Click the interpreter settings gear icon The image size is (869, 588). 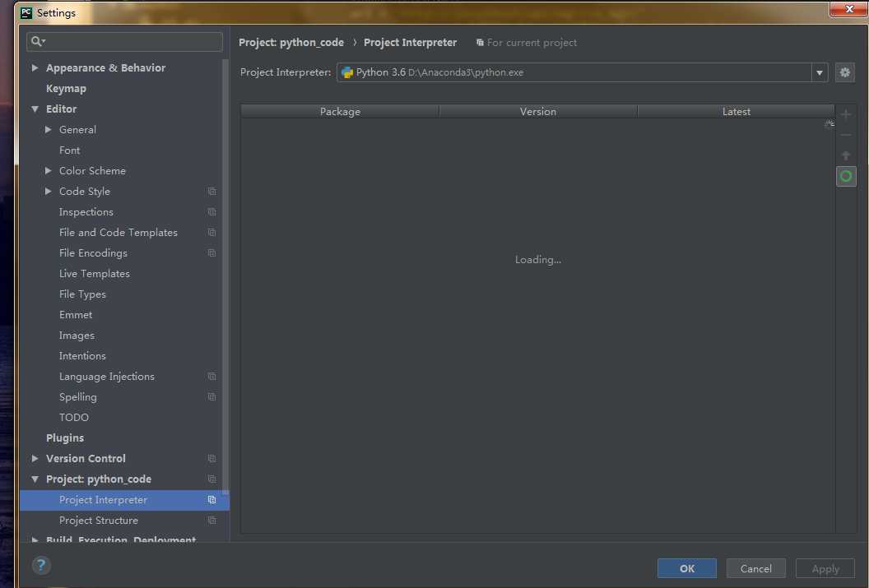(844, 72)
